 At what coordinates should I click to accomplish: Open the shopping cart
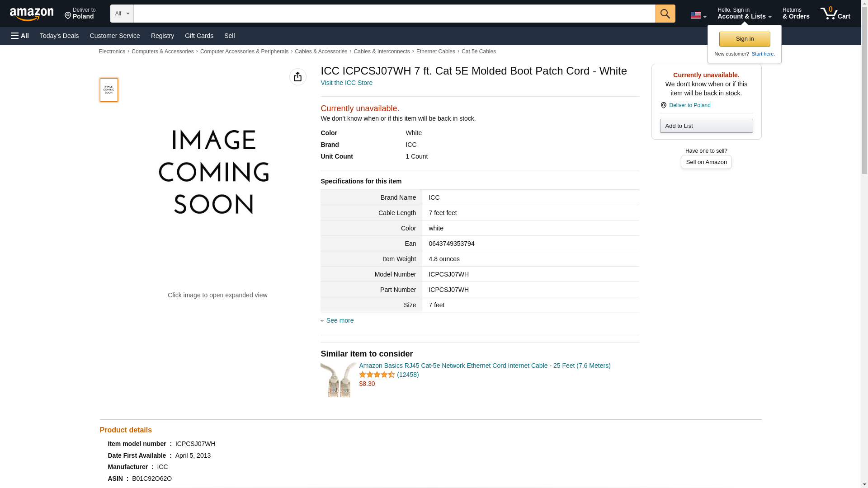point(835,14)
